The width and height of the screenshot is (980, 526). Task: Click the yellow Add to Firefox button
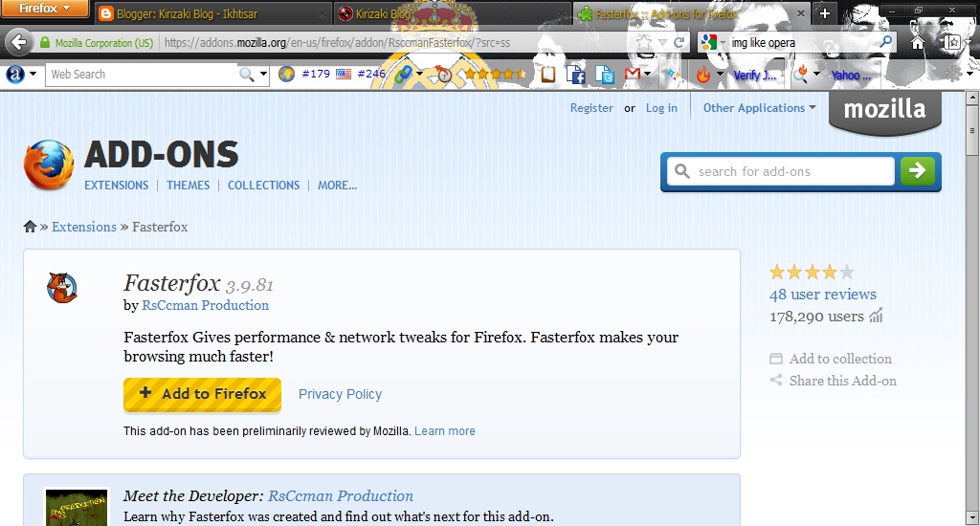[202, 394]
